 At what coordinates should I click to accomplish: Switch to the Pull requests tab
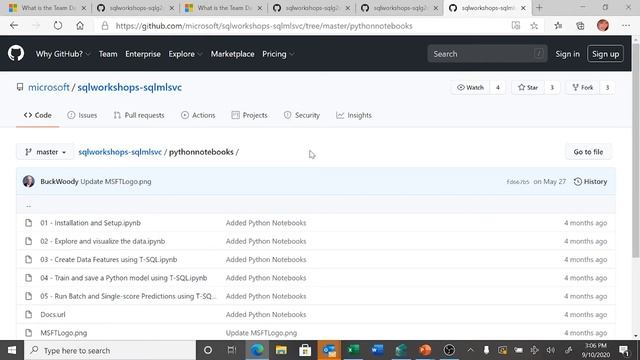point(139,115)
